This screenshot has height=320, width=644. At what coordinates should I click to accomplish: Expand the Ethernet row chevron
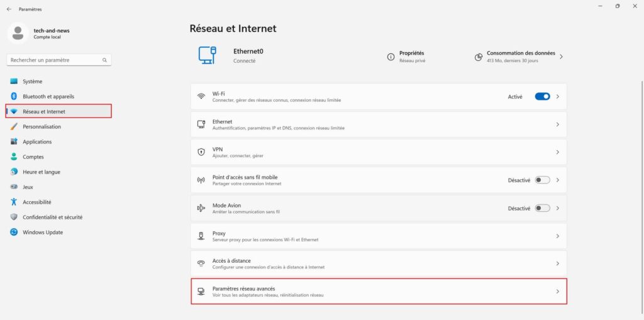[557, 124]
